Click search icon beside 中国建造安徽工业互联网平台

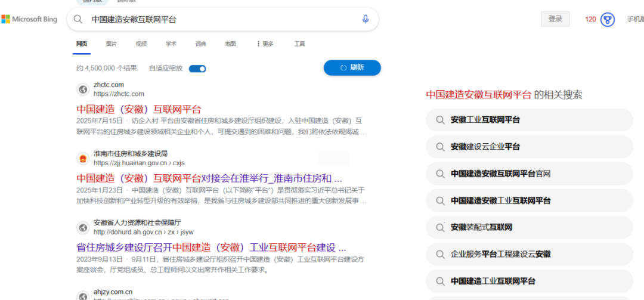tap(440, 200)
